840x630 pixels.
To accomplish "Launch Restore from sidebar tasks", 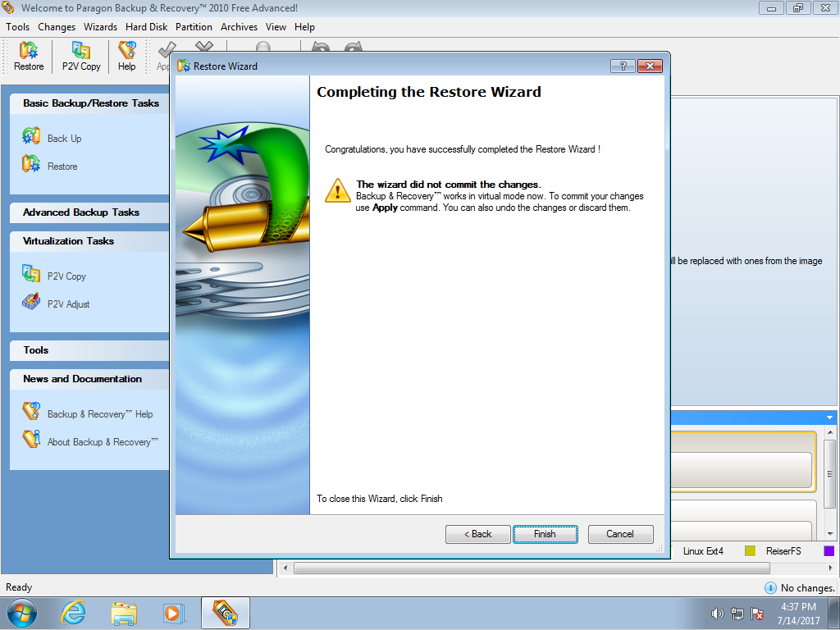I will click(x=62, y=167).
